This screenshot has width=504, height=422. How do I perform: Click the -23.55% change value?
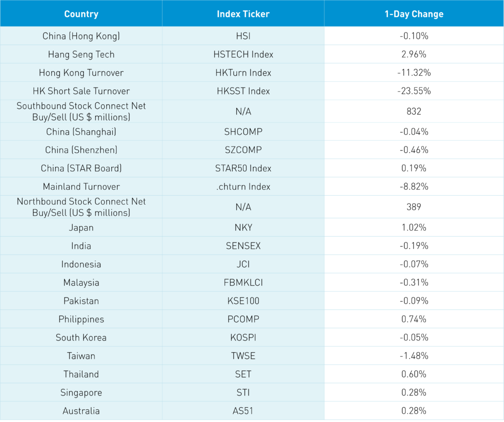coord(414,91)
